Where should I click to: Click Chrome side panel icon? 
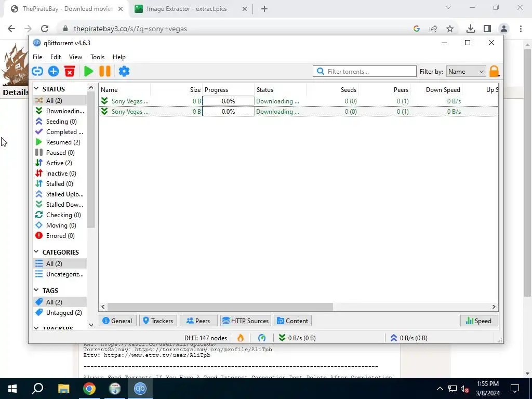point(487,29)
